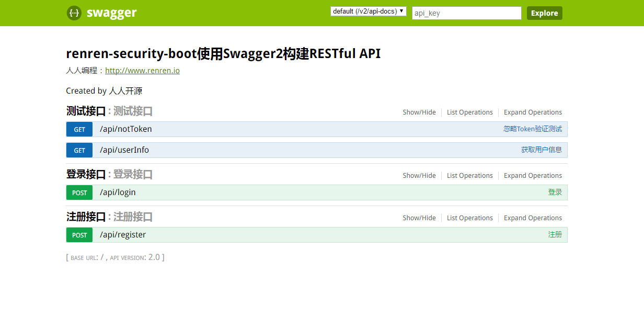Click the Explore button
Viewport: 644px width, 329px height.
click(545, 13)
